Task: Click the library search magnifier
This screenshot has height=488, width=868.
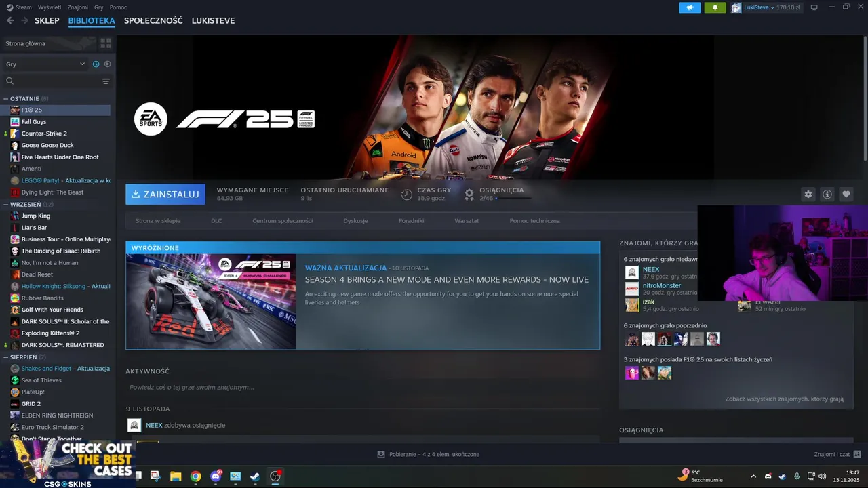Action: 9,81
